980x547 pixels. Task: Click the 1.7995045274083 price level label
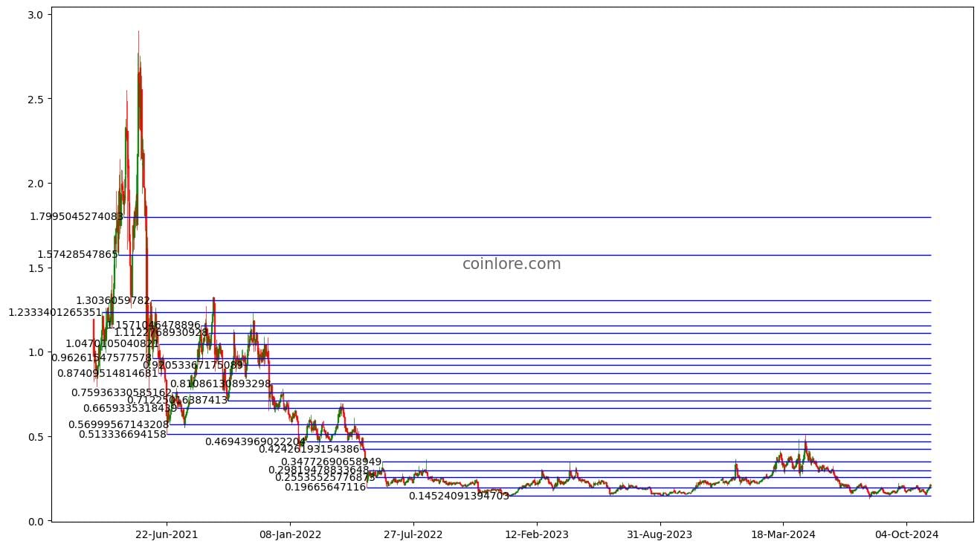[x=77, y=217]
